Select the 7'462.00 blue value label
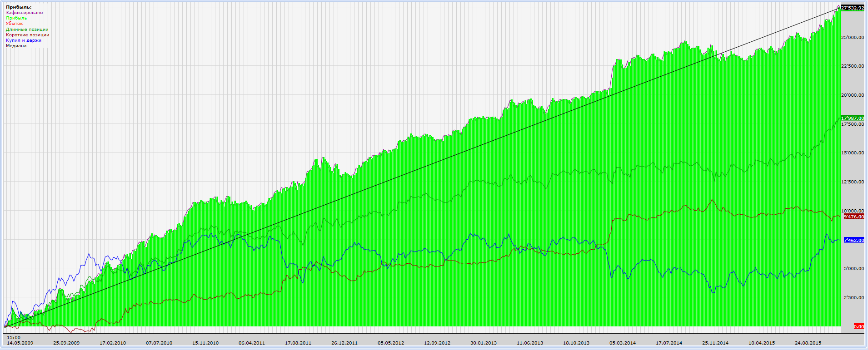 click(853, 240)
